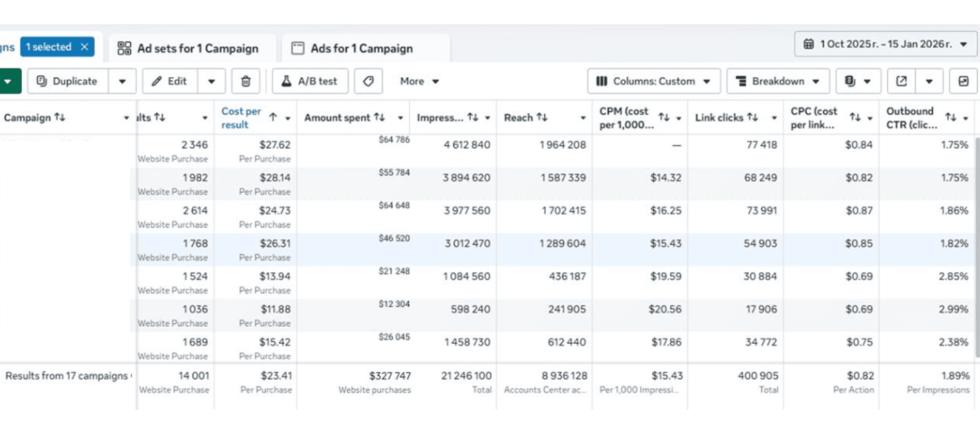Click the tag label icon

(368, 81)
